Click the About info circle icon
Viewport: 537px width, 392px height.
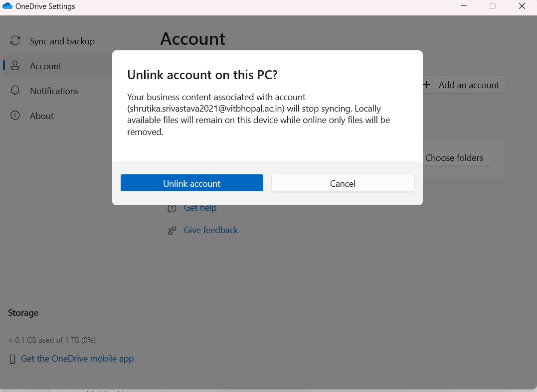[x=15, y=116]
